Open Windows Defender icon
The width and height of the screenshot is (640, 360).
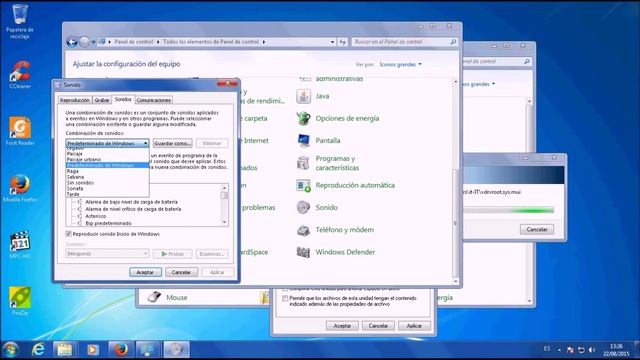tap(303, 252)
